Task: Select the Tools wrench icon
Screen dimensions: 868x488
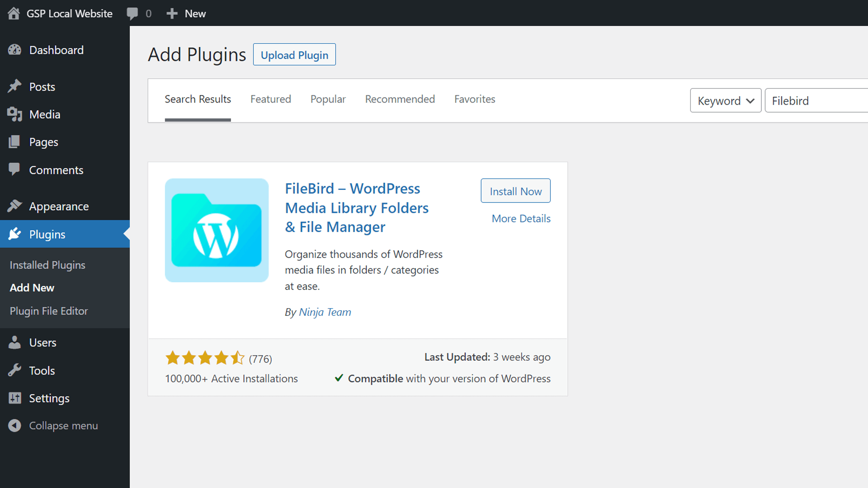Action: coord(15,370)
